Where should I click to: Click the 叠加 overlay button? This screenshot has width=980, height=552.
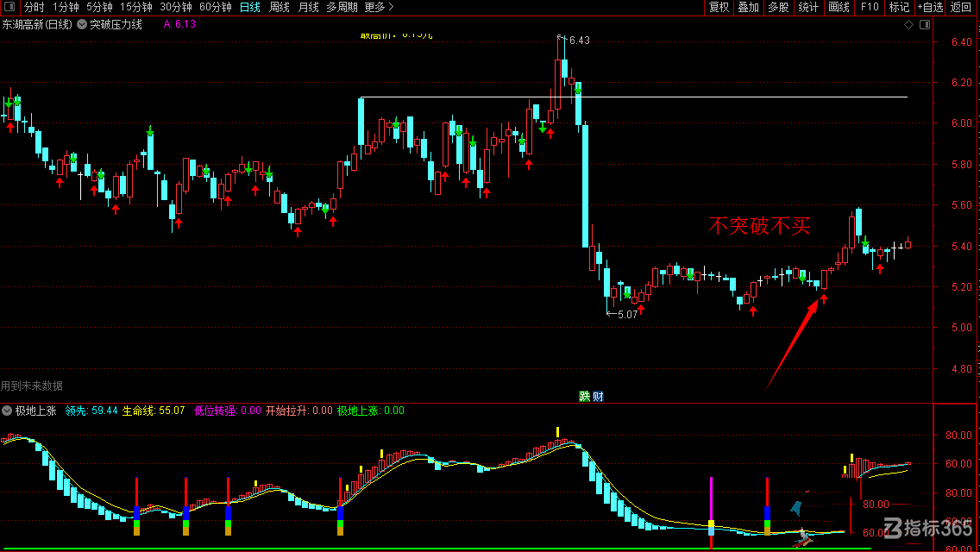point(748,8)
